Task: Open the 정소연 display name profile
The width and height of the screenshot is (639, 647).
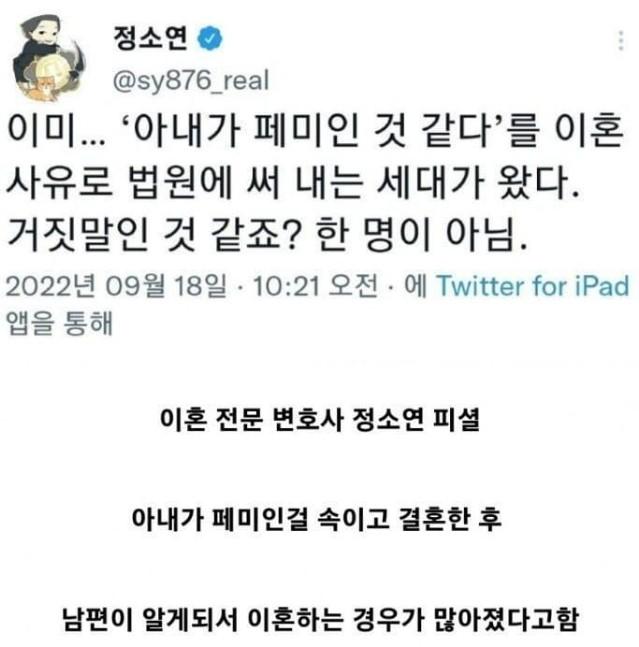Action: [151, 38]
